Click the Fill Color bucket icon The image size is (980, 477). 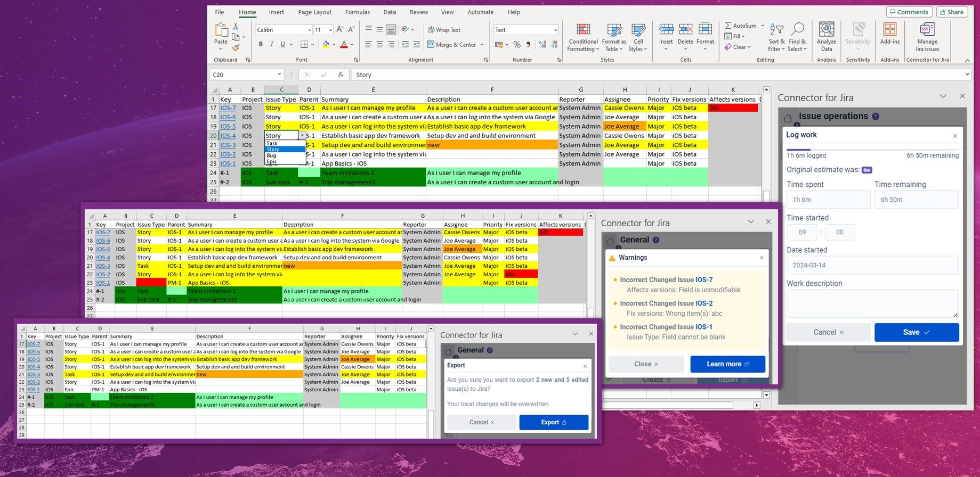point(326,44)
